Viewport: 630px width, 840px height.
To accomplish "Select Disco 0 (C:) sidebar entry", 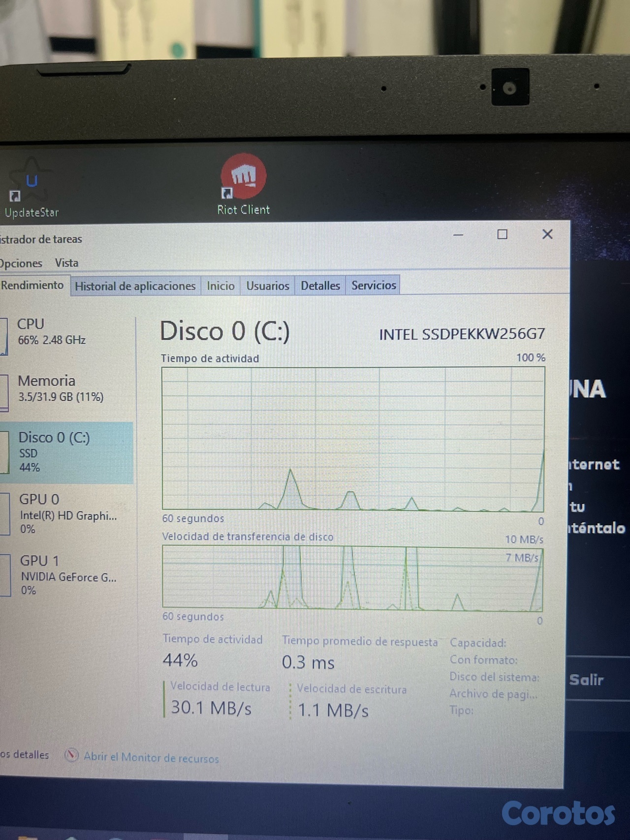I will [66, 452].
